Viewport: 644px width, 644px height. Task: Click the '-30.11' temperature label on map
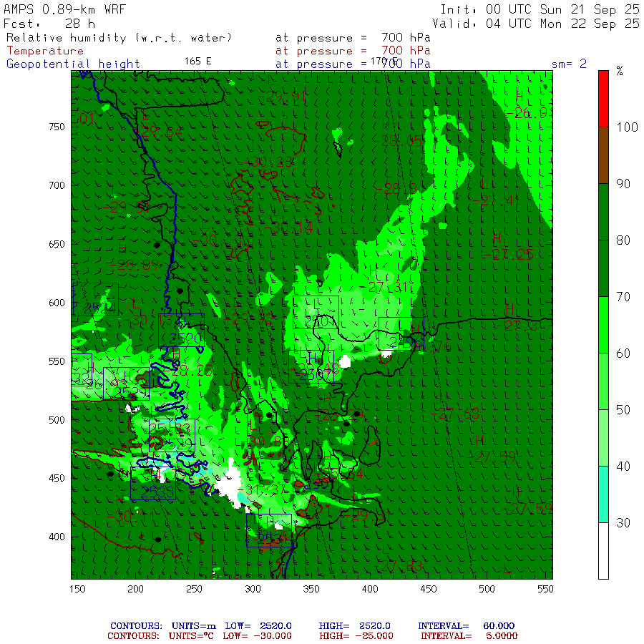click(132, 516)
